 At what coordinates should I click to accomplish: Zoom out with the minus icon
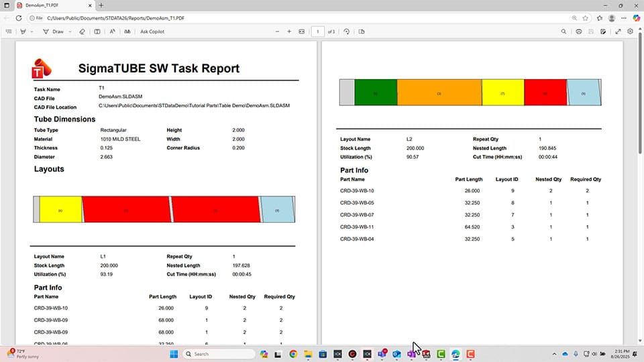[277, 32]
